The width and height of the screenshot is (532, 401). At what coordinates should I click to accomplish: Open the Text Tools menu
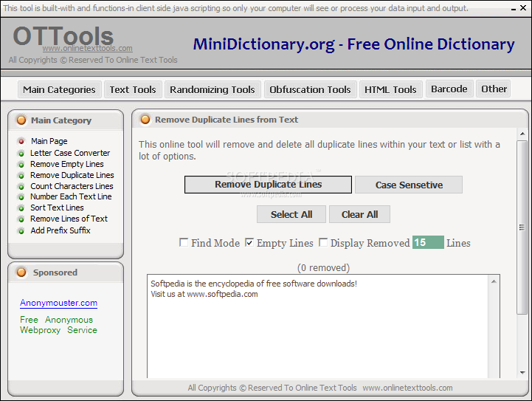point(133,89)
